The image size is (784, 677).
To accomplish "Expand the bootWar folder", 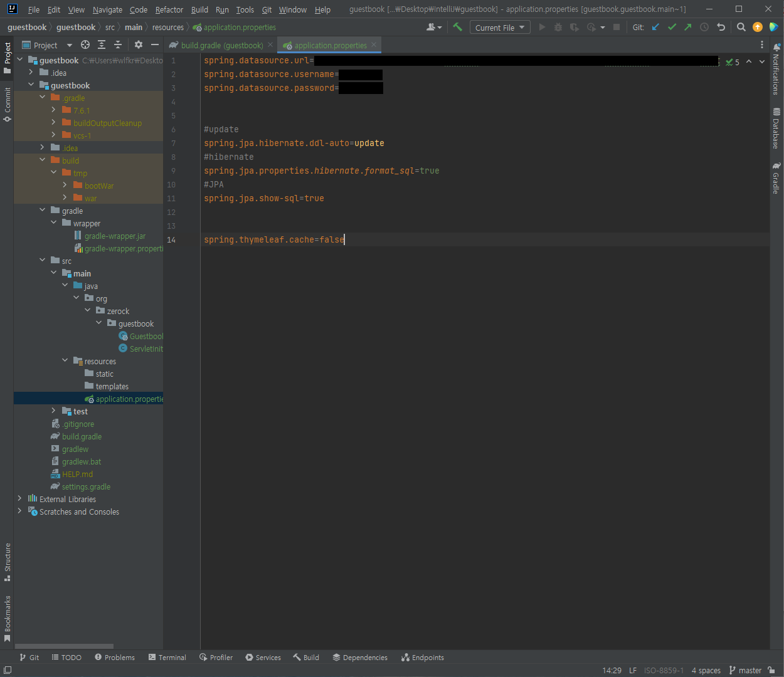I will pyautogui.click(x=65, y=185).
